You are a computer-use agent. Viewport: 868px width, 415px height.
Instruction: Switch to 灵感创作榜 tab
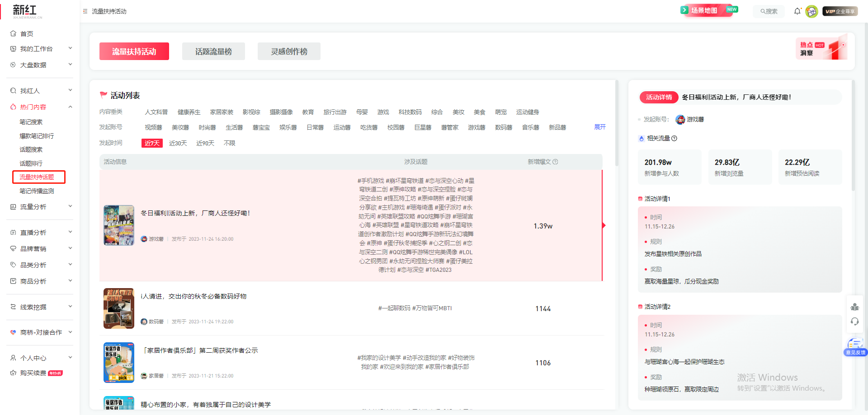point(289,51)
